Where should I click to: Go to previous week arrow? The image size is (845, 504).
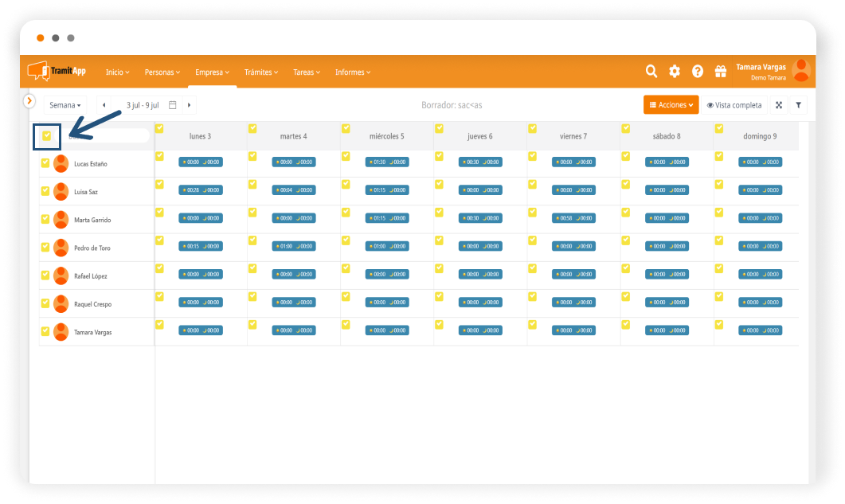(104, 105)
